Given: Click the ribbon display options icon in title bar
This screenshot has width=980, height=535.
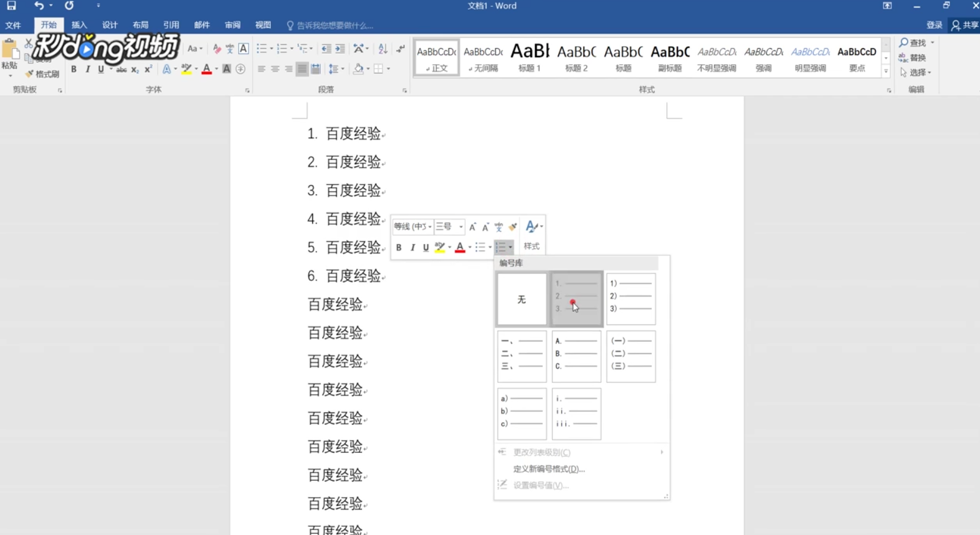Looking at the screenshot, I should pyautogui.click(x=887, y=6).
